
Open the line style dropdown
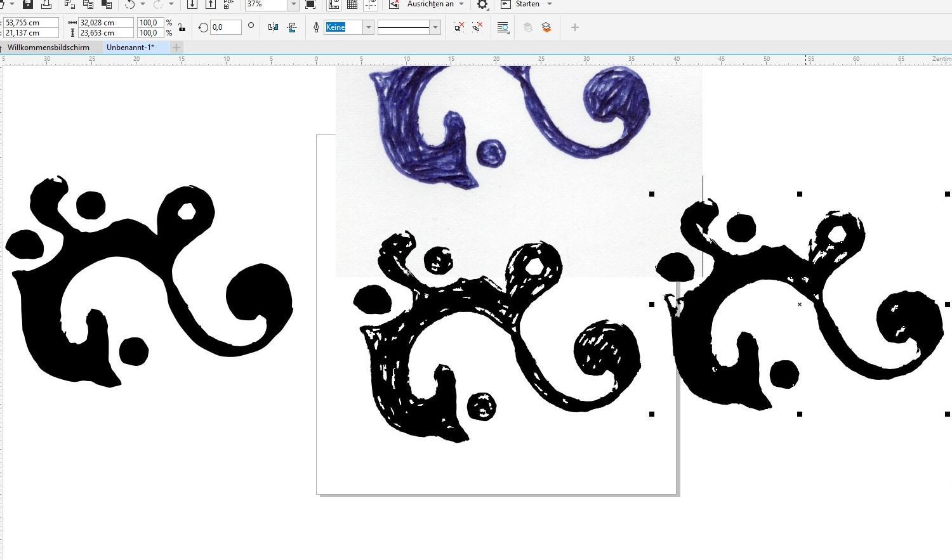(435, 27)
